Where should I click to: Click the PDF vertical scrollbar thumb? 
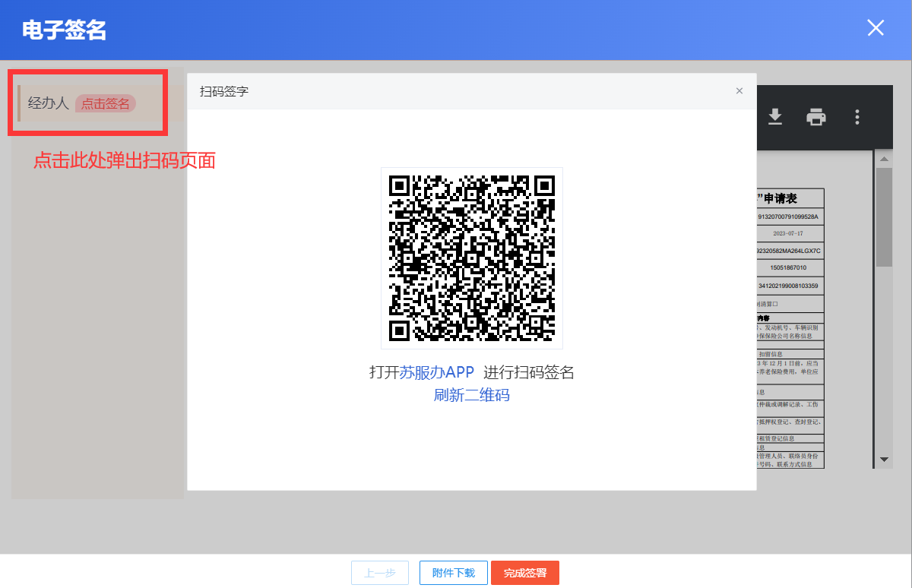click(884, 217)
